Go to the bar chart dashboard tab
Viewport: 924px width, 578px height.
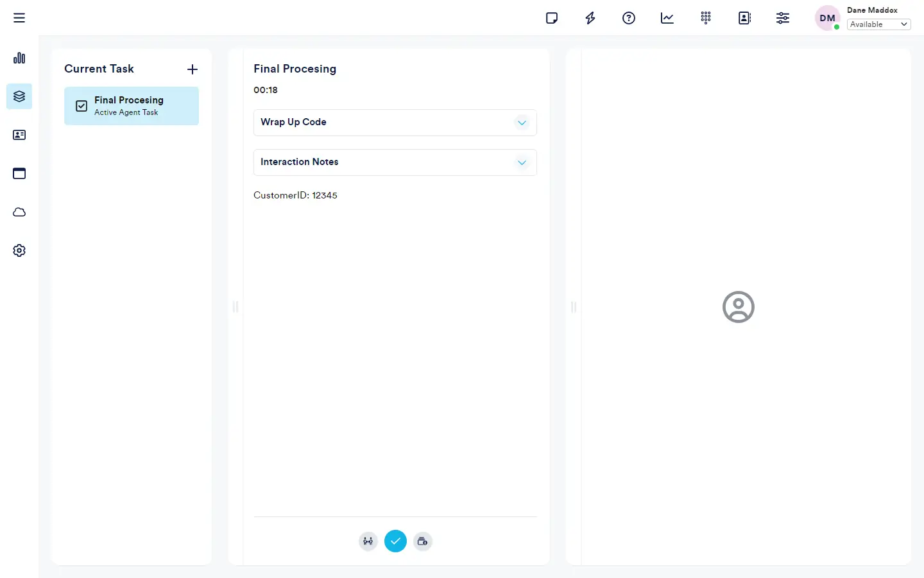(x=19, y=58)
